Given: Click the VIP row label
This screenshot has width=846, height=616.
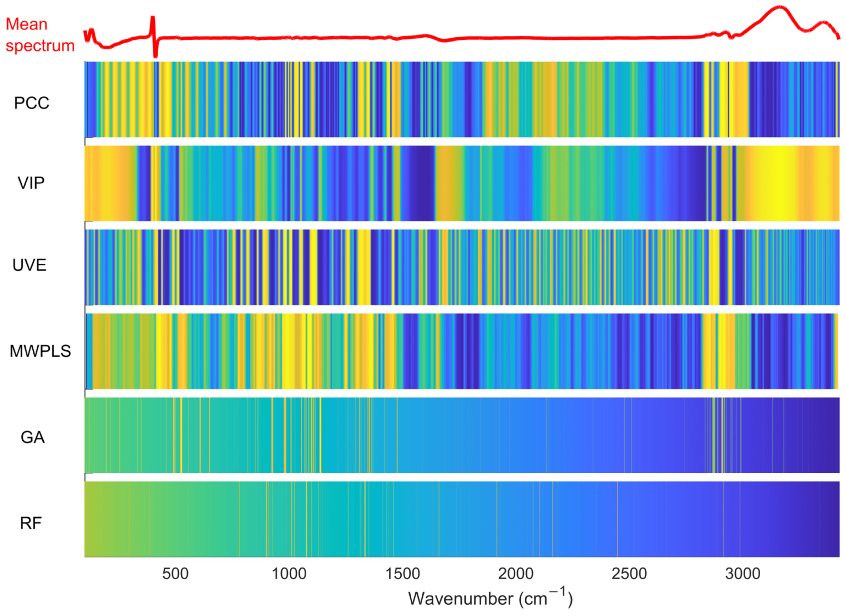Looking at the screenshot, I should point(31,183).
